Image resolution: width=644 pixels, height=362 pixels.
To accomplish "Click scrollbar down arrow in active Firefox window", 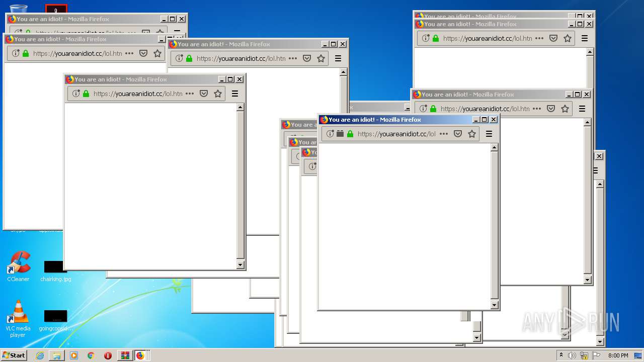I will [x=494, y=305].
